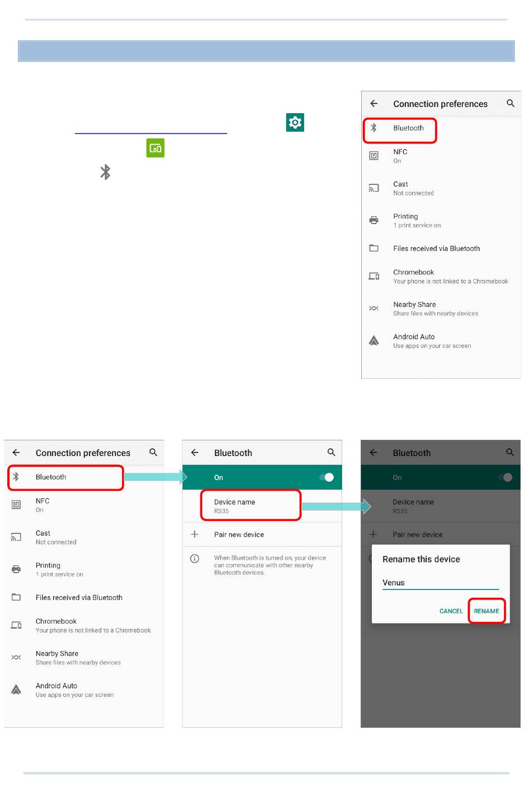Screen dimensions: 532x795
Task: Tap printer icon in top-right screen list
Action: click(x=374, y=220)
